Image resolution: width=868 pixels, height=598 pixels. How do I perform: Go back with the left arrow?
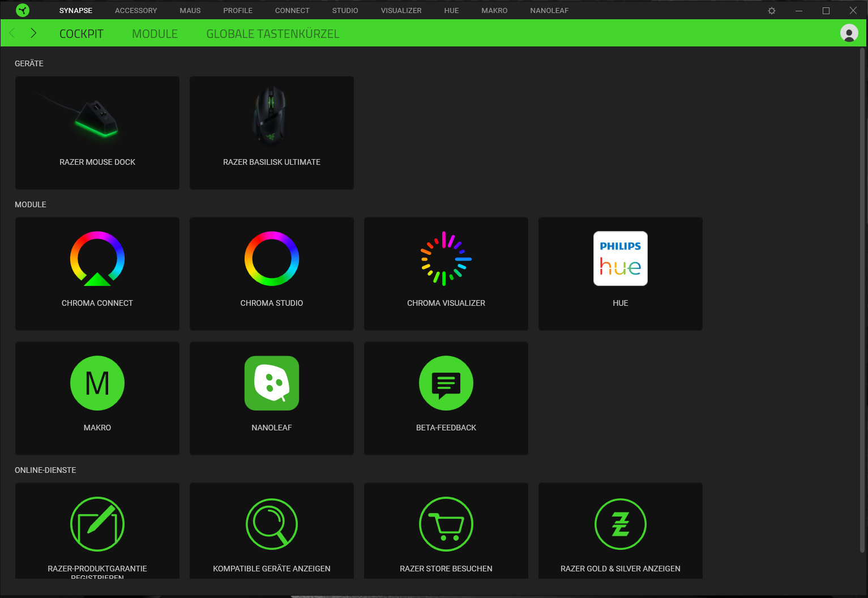click(x=12, y=33)
